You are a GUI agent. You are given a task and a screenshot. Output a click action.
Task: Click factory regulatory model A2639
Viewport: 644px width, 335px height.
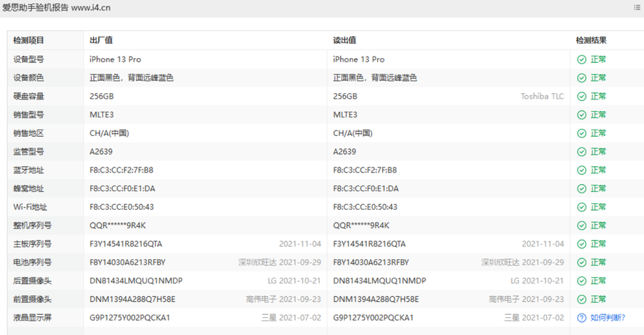(x=101, y=152)
